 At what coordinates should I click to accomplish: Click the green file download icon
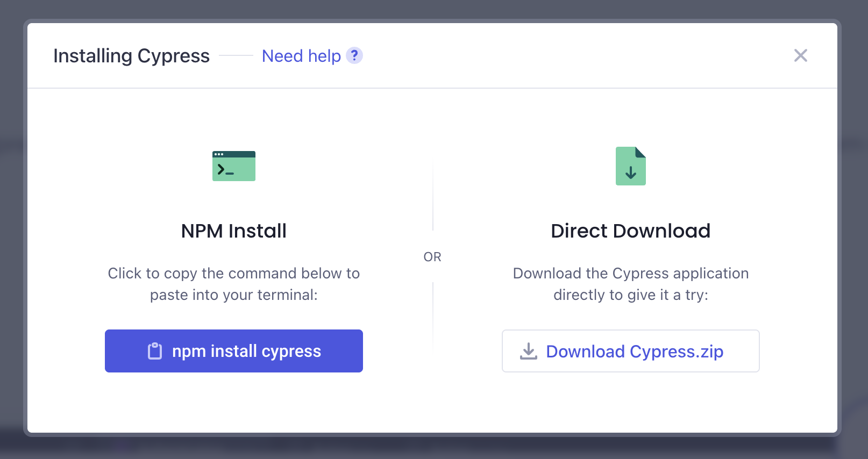[631, 166]
